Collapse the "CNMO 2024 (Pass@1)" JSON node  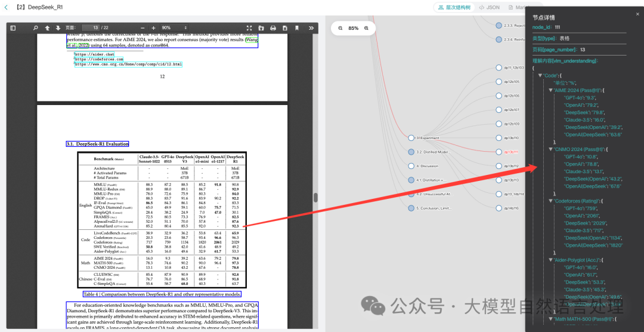pos(551,149)
